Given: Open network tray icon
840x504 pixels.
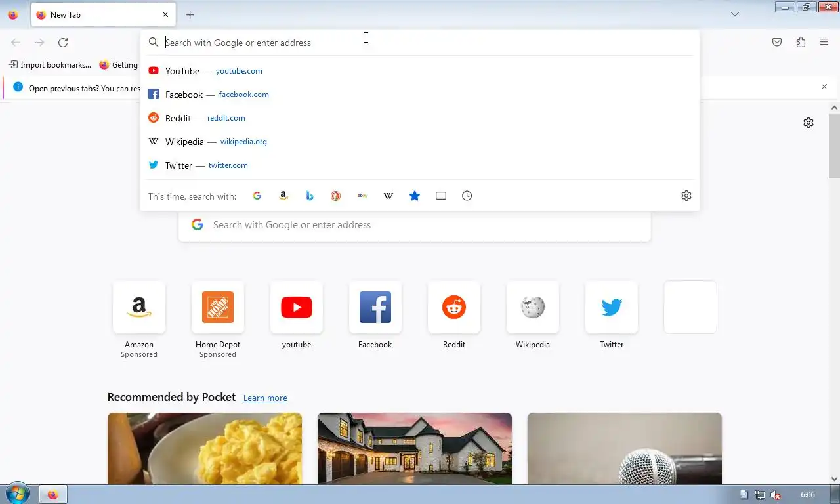Looking at the screenshot, I should 760,495.
